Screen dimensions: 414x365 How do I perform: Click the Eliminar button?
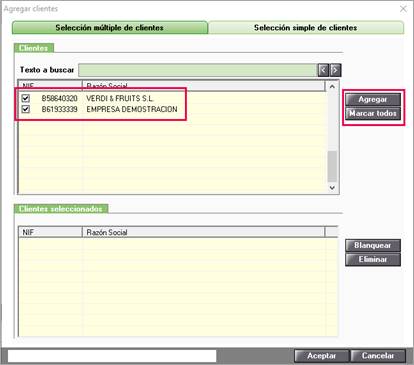pos(373,260)
